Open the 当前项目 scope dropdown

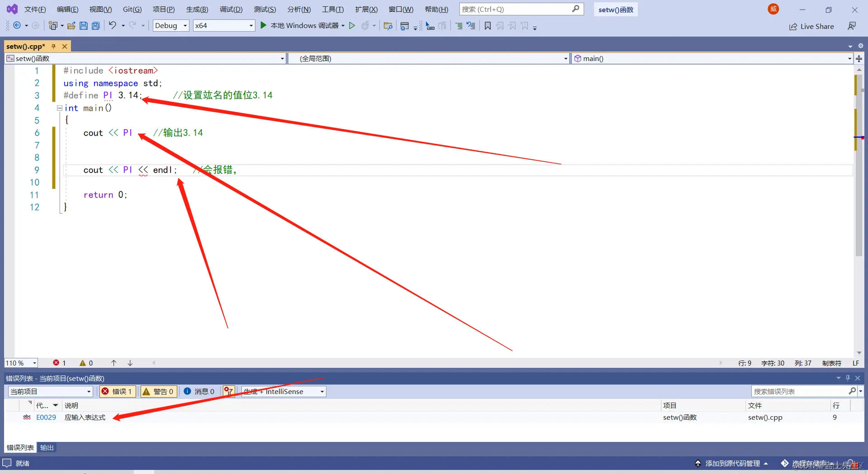50,391
